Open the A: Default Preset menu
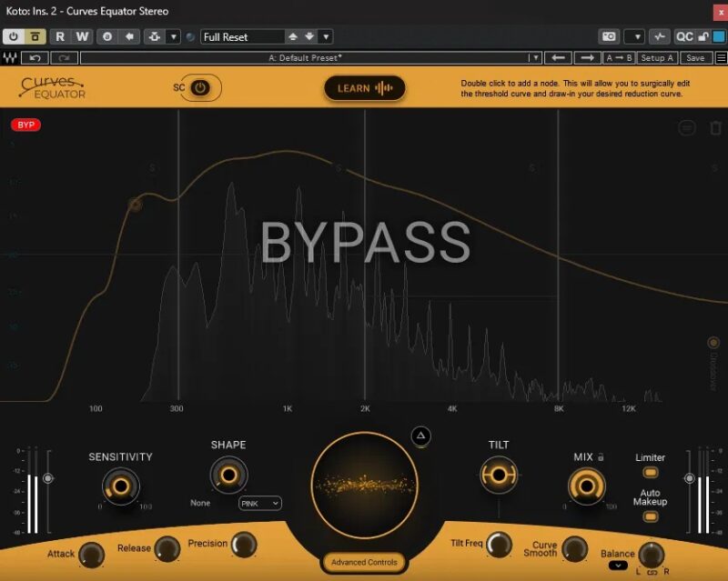The image size is (728, 581). click(304, 58)
